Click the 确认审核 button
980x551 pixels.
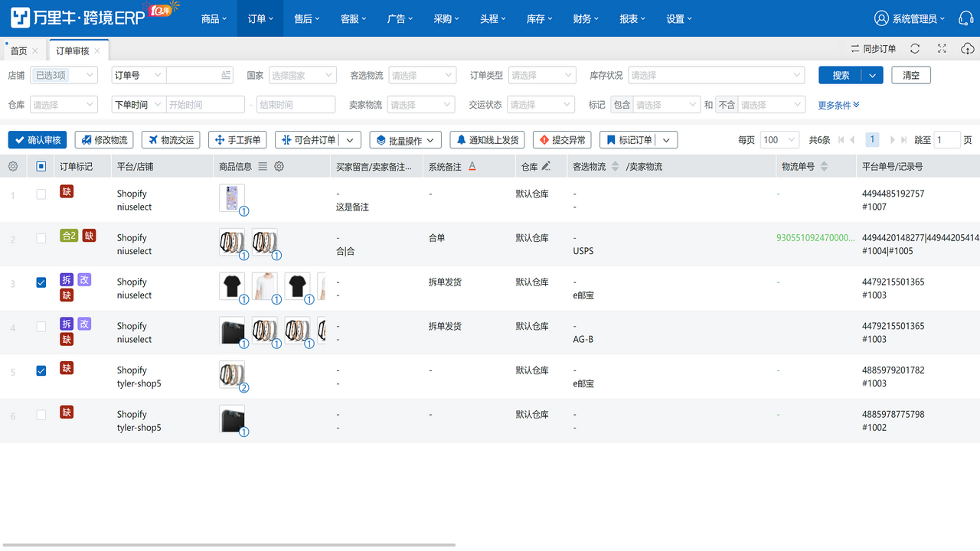[x=38, y=140]
